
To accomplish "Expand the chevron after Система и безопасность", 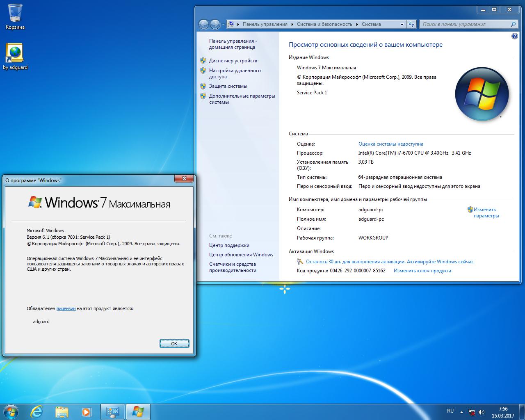I will point(357,24).
